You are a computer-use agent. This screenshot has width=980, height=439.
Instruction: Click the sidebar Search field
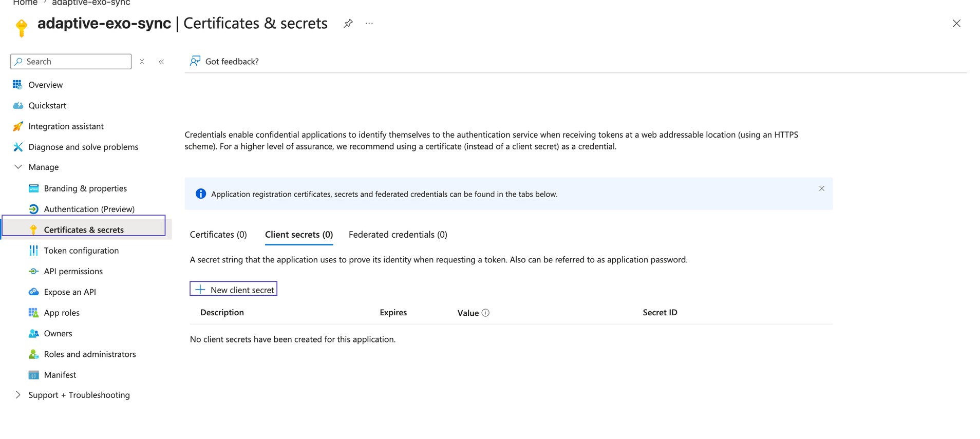pos(71,62)
